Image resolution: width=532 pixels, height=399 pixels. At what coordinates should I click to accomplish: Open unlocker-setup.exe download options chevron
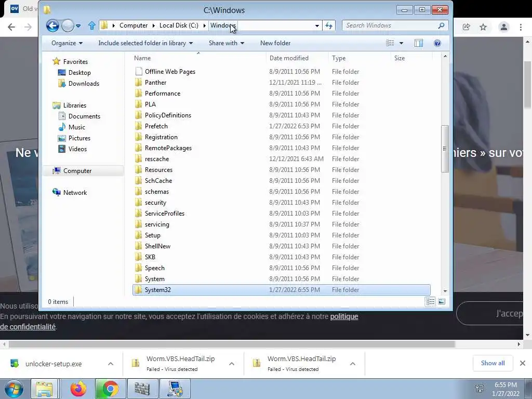coord(111,364)
